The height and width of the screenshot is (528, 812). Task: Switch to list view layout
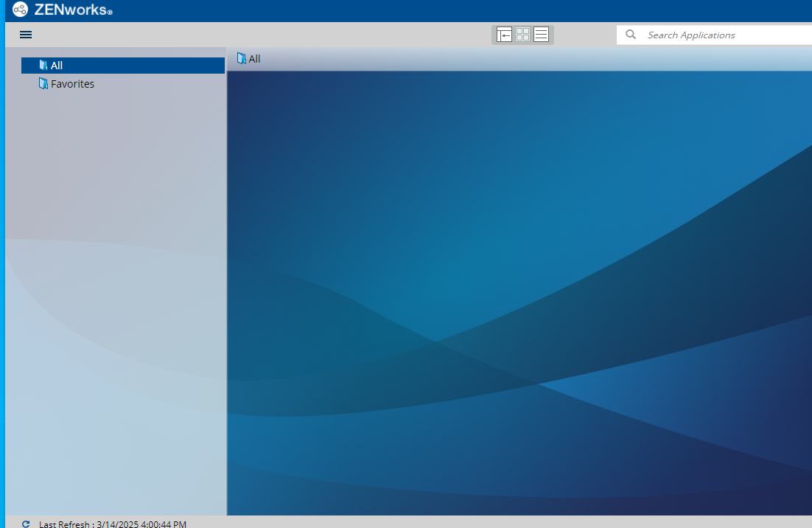[541, 35]
